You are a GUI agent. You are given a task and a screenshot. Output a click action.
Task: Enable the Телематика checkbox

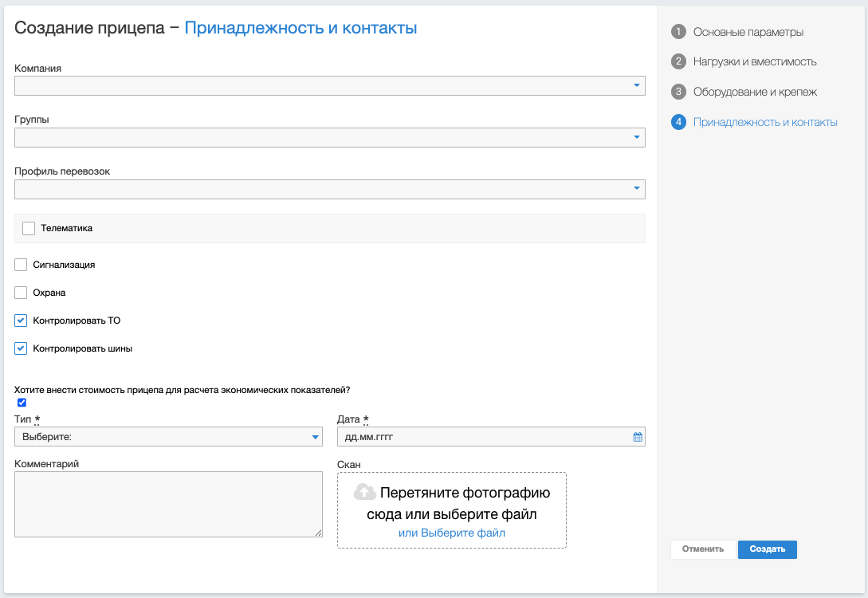[29, 228]
